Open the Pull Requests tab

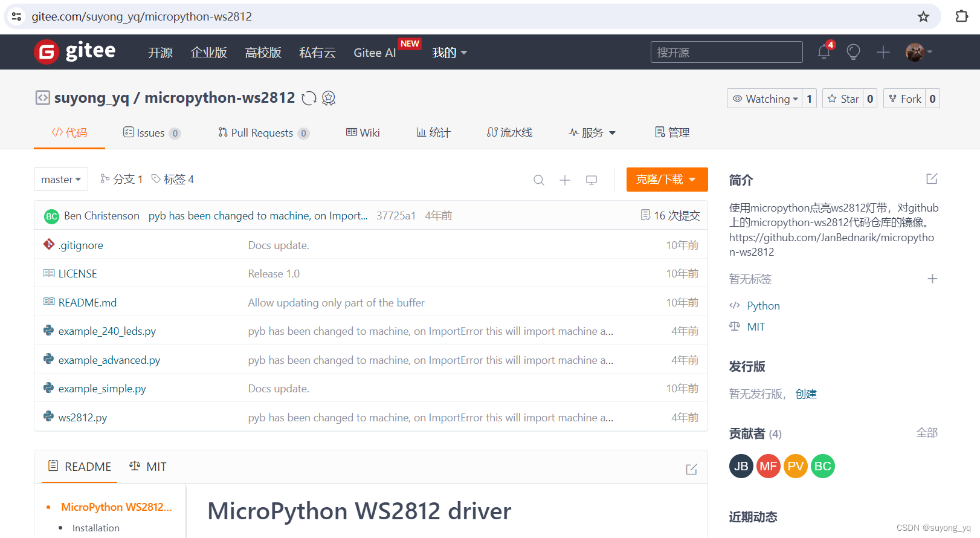(x=263, y=132)
